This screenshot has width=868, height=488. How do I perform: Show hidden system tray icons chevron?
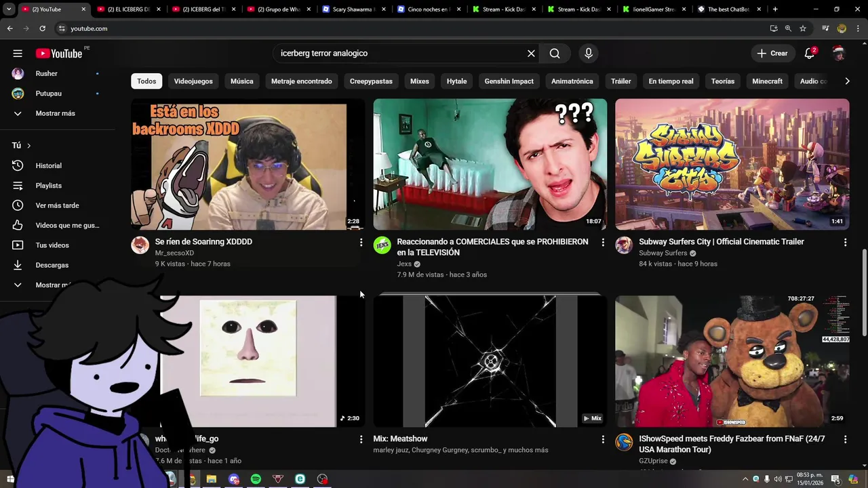745,479
